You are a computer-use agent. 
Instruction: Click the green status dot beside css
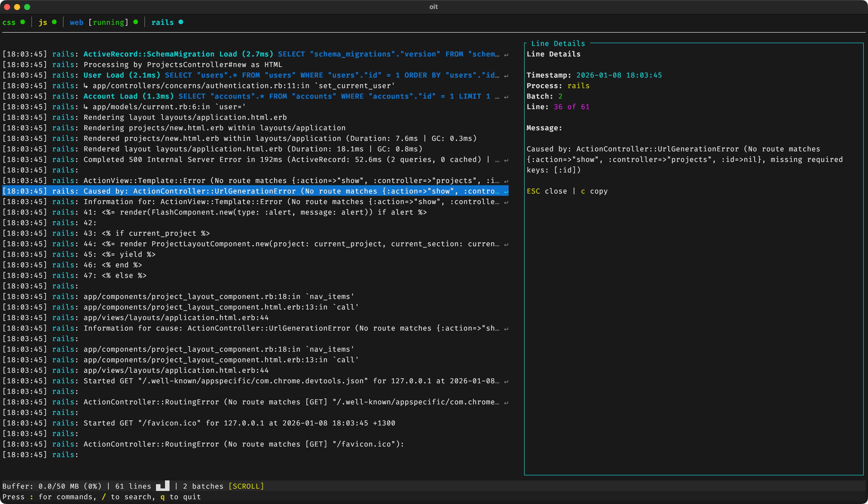(23, 22)
